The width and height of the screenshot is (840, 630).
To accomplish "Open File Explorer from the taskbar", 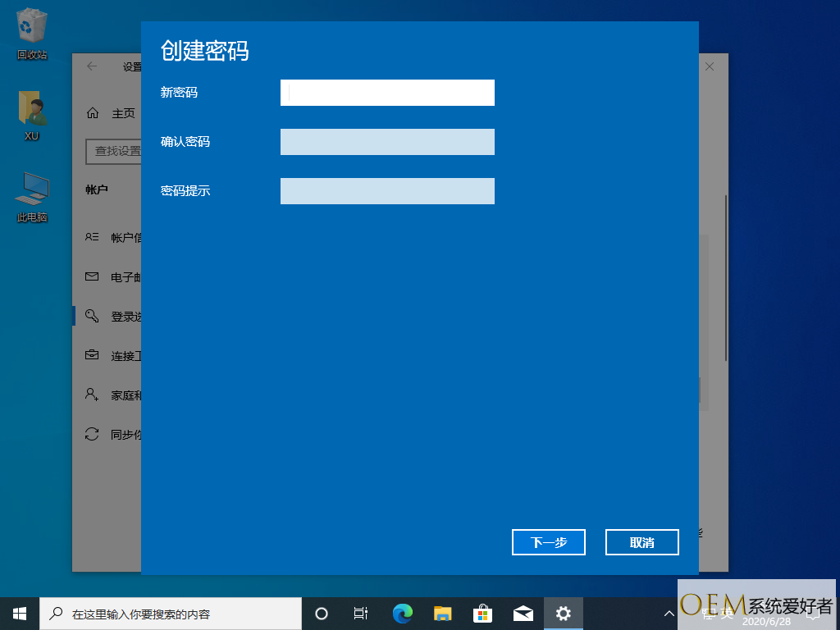I will pos(442,613).
